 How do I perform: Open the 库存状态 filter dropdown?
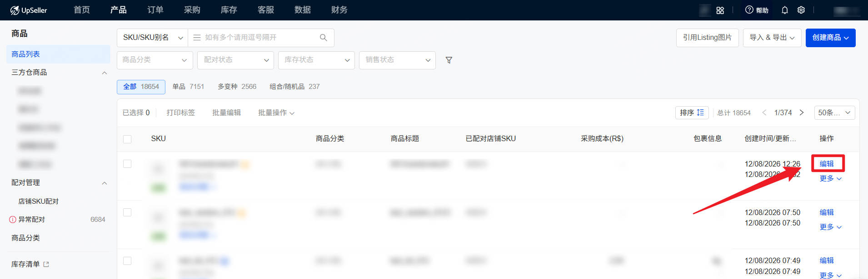316,60
